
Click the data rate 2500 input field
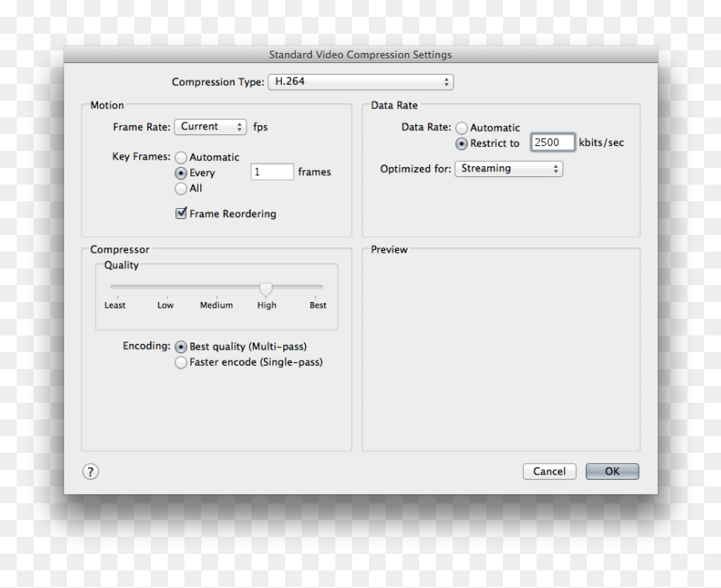[552, 142]
